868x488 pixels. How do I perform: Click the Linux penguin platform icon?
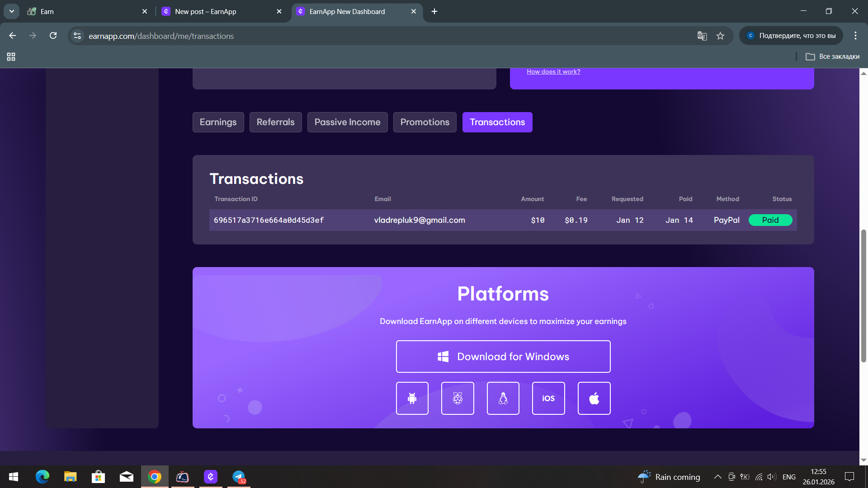point(503,398)
